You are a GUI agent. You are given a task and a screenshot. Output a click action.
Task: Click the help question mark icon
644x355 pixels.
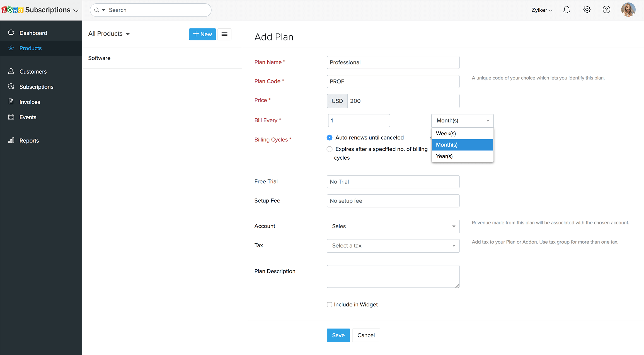(x=606, y=10)
